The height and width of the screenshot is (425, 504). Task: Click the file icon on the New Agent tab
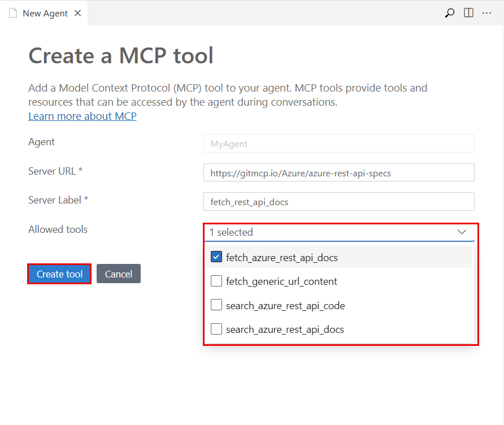tap(12, 12)
